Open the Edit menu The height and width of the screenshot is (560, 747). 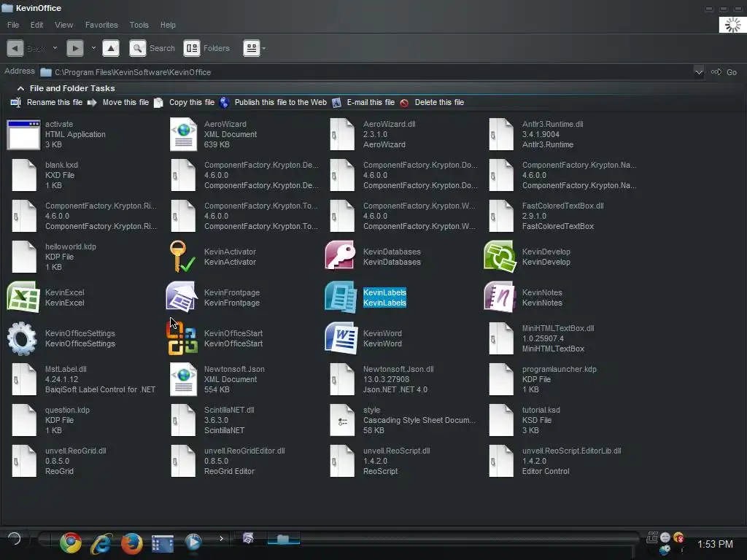click(36, 25)
